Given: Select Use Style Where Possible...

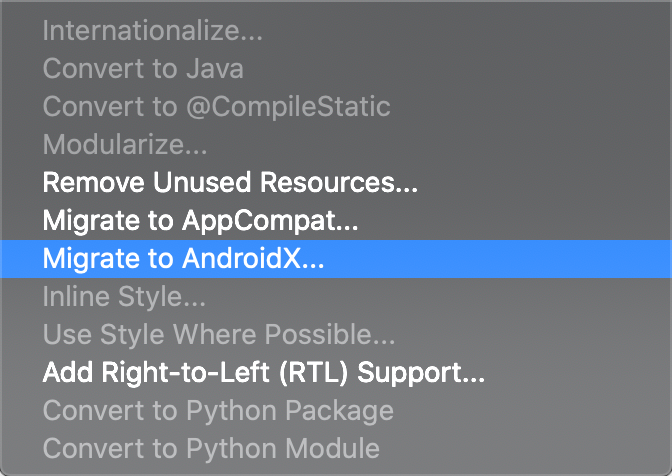Looking at the screenshot, I should [x=218, y=335].
